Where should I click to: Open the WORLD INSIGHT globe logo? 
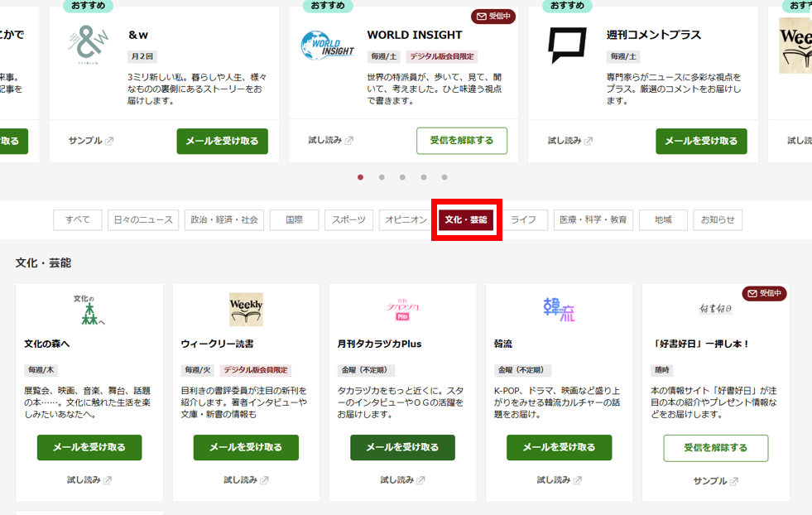click(327, 46)
